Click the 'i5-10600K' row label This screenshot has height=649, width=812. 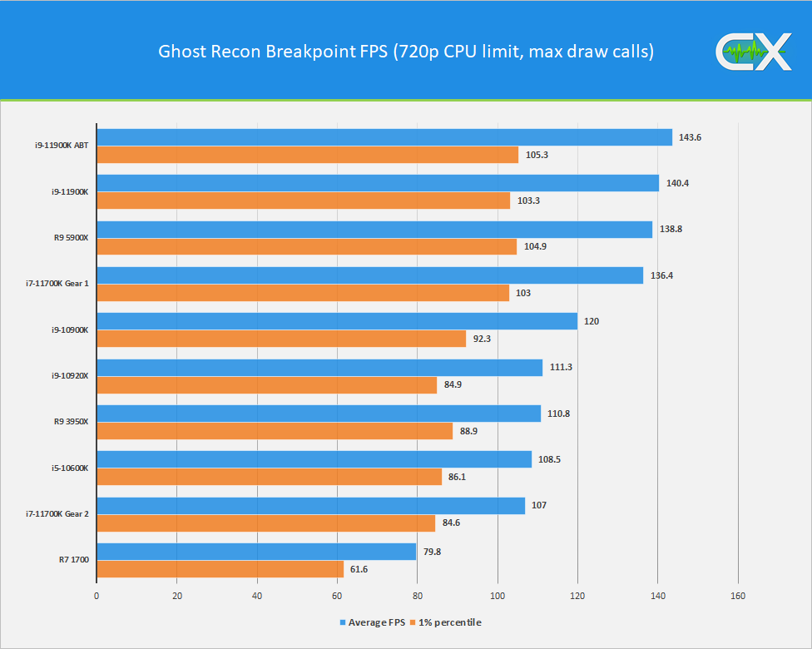click(x=70, y=468)
